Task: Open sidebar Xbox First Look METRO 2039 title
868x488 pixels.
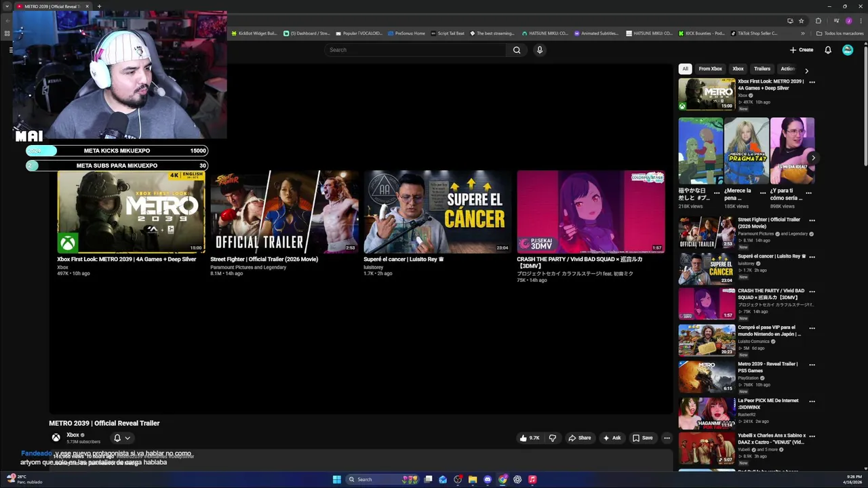Action: [771, 85]
